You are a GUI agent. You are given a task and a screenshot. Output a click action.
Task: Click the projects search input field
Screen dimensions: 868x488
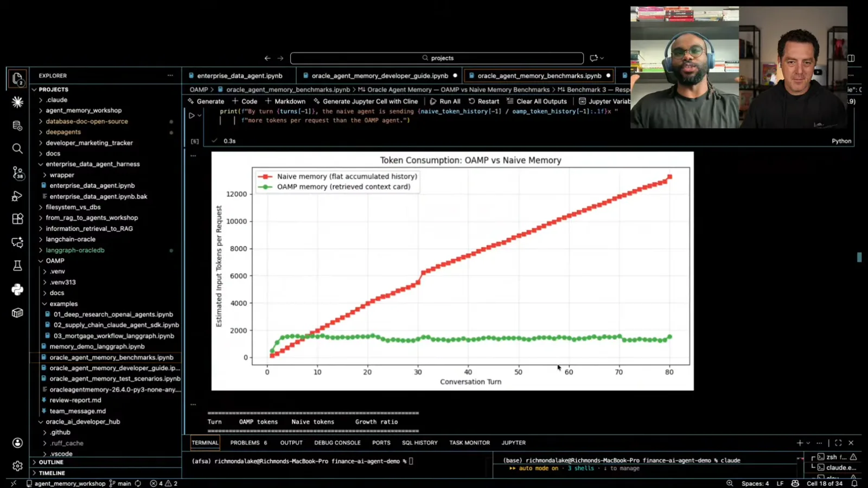[437, 58]
